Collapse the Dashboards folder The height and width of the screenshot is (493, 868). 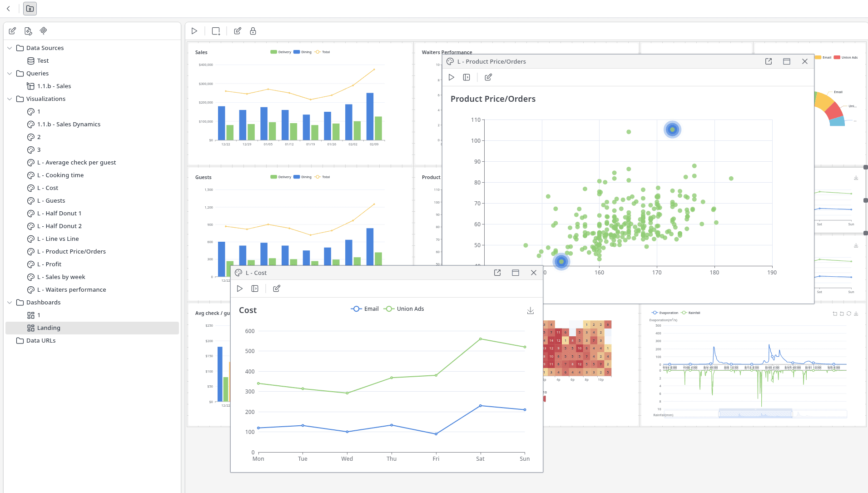coord(10,302)
